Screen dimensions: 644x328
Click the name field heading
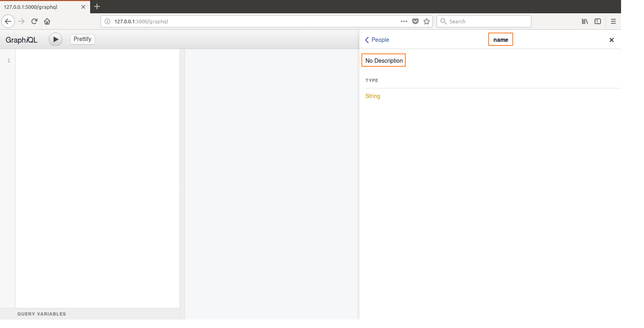click(501, 39)
